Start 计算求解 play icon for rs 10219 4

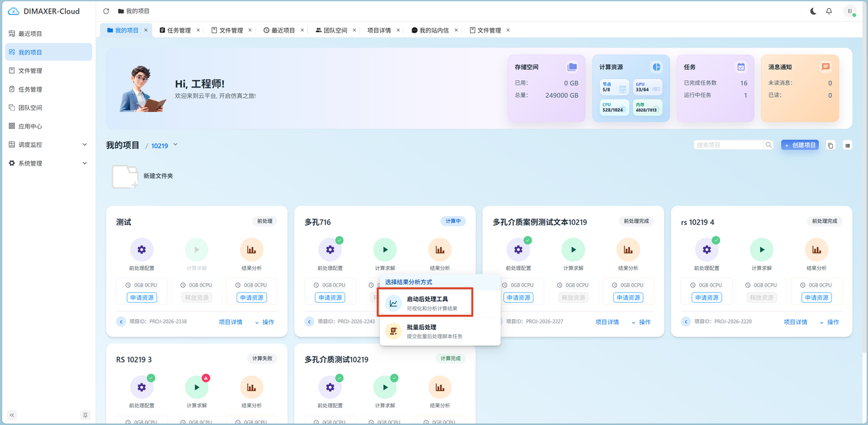pos(762,250)
